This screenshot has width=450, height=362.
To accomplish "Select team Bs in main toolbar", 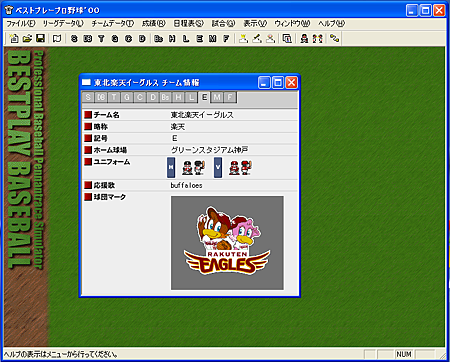I will 159,39.
